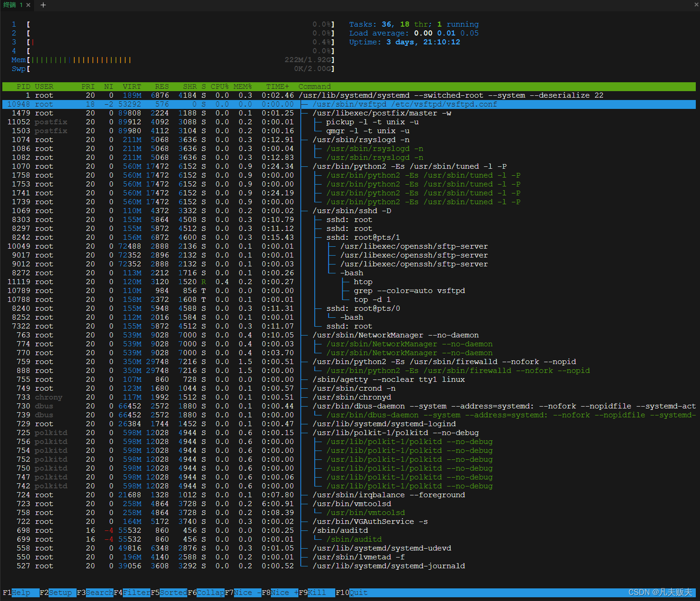Click the Load average values
Screen dimensions: 700x601
446,33
